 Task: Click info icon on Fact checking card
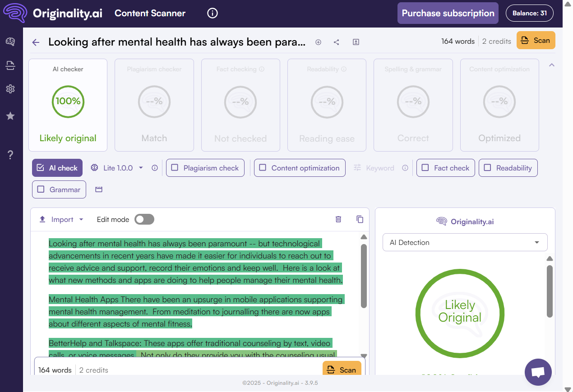click(262, 69)
